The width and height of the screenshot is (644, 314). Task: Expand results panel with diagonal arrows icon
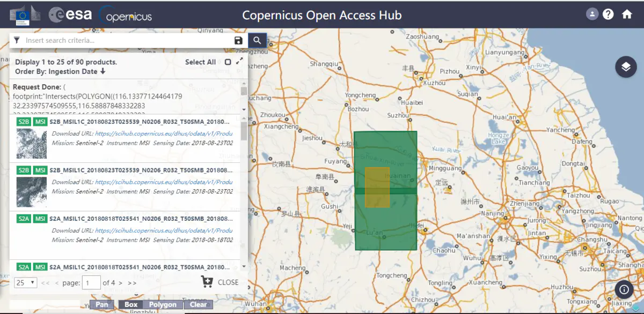click(x=239, y=62)
